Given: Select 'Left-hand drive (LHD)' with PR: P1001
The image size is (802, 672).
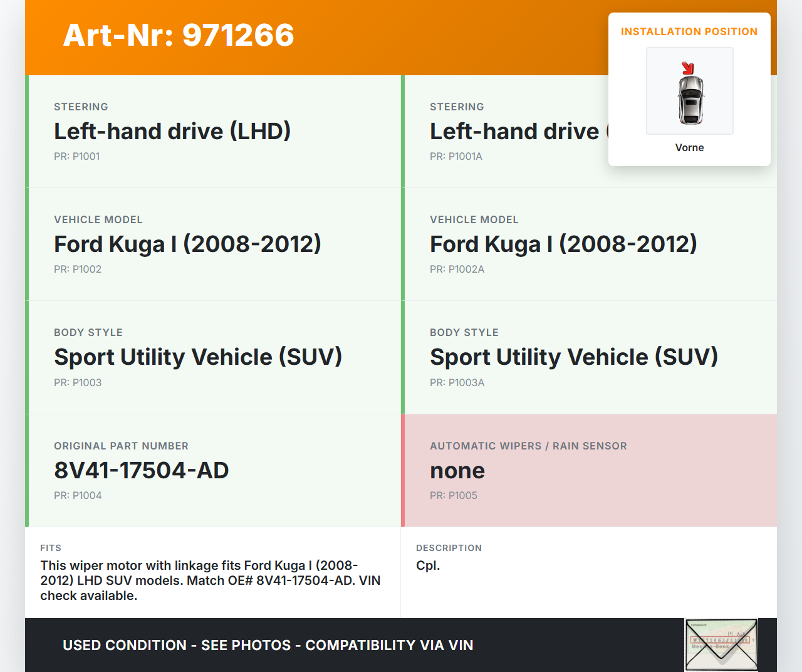Looking at the screenshot, I should (x=172, y=132).
